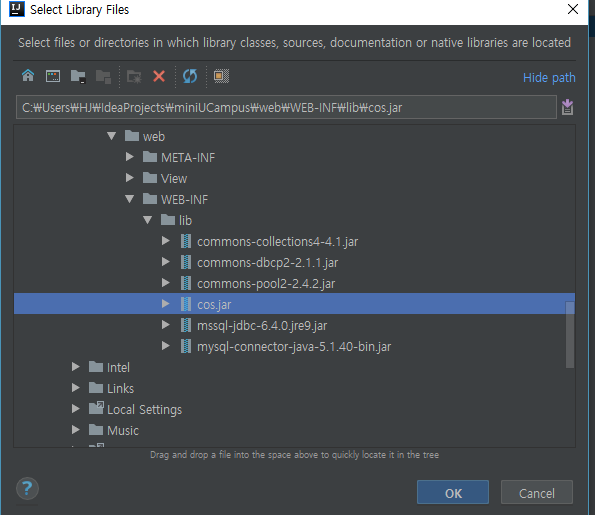Refresh the file tree
595x515 pixels.
coord(190,76)
